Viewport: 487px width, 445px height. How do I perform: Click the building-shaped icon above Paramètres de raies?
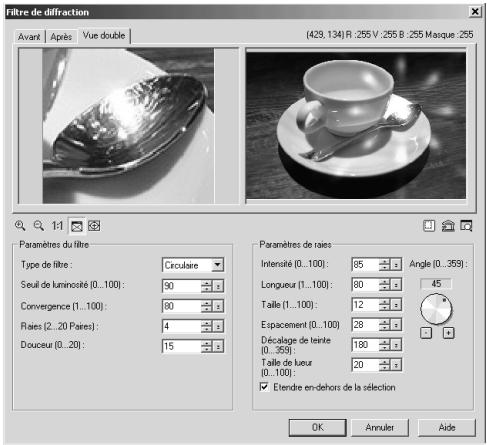pyautogui.click(x=448, y=226)
